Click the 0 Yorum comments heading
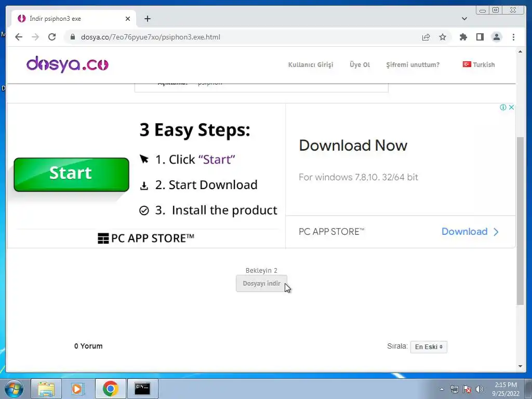 88,346
